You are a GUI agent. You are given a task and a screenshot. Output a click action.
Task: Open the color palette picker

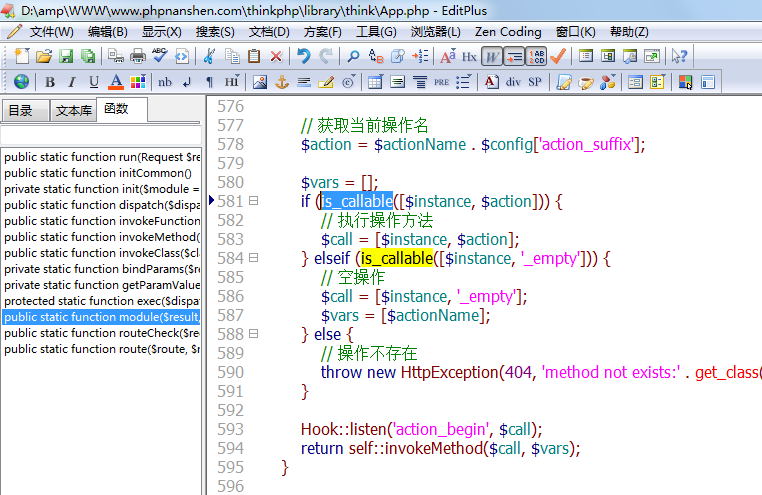[x=138, y=82]
